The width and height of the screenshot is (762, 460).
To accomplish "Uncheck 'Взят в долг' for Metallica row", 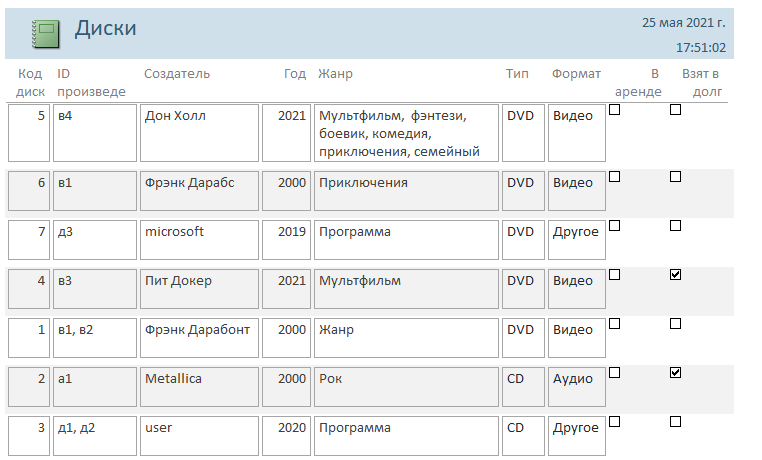I will (x=675, y=373).
